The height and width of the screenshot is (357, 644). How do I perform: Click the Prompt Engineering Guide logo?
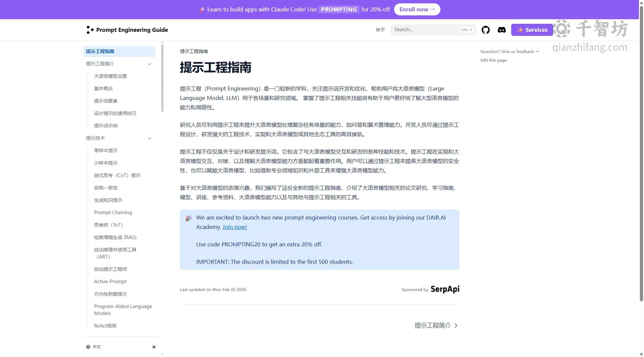127,30
